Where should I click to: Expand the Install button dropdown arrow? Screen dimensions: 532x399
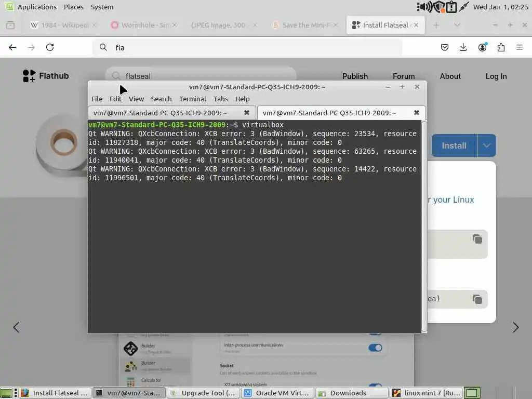[x=486, y=145]
